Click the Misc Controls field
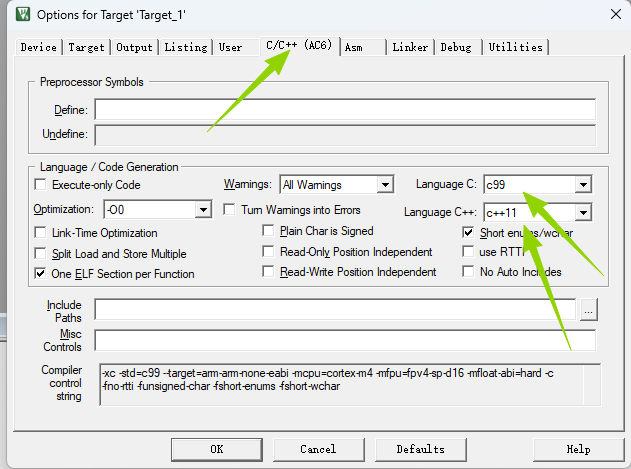This screenshot has width=631, height=469. tap(345, 340)
